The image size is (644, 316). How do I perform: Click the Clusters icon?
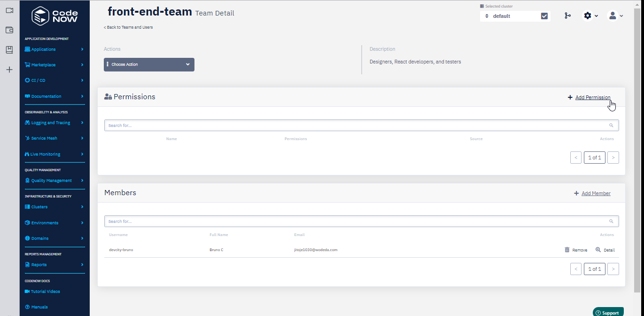click(27, 207)
